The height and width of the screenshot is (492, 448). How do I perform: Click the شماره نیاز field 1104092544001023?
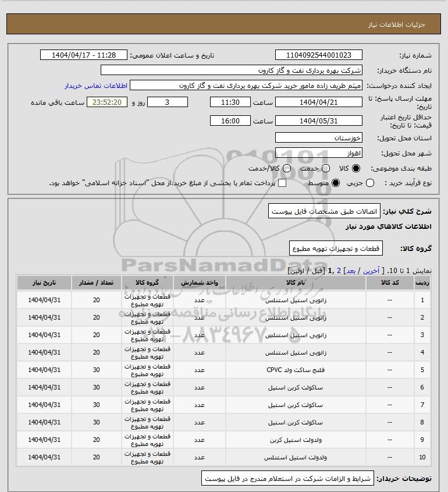pos(318,55)
